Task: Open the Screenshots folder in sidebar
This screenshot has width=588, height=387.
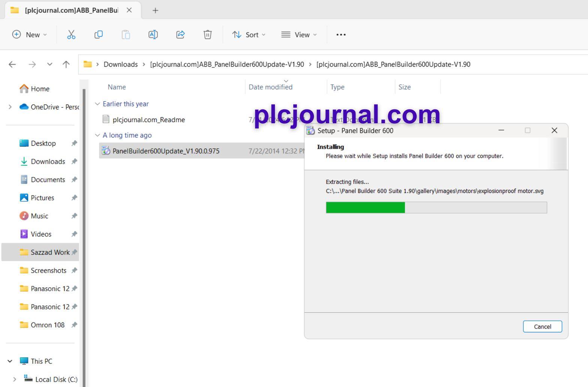Action: pos(43,270)
